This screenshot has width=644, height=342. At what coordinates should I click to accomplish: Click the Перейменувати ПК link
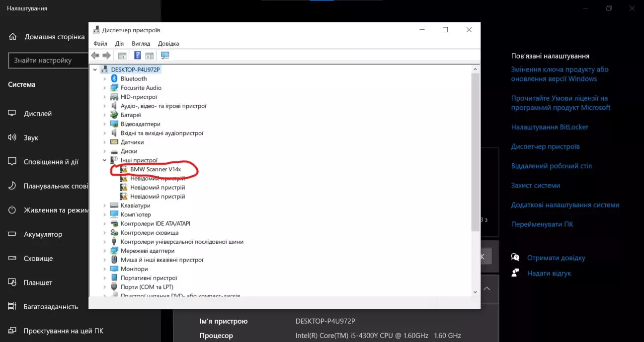point(542,224)
